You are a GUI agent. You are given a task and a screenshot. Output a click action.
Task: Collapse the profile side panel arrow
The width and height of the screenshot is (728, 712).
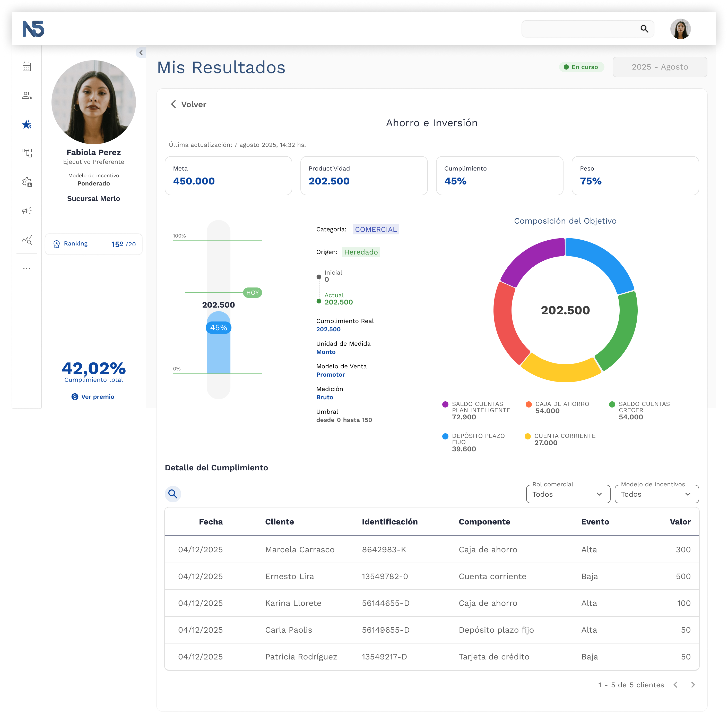click(141, 53)
